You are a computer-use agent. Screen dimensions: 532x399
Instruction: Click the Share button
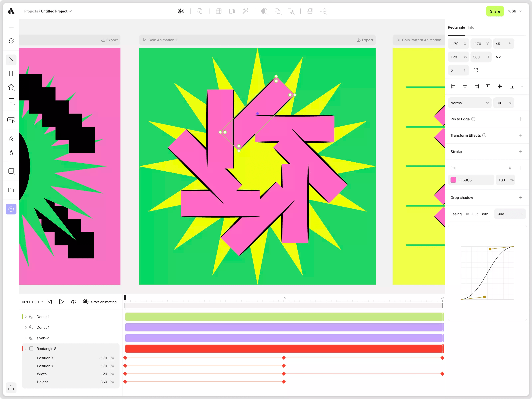coord(495,11)
